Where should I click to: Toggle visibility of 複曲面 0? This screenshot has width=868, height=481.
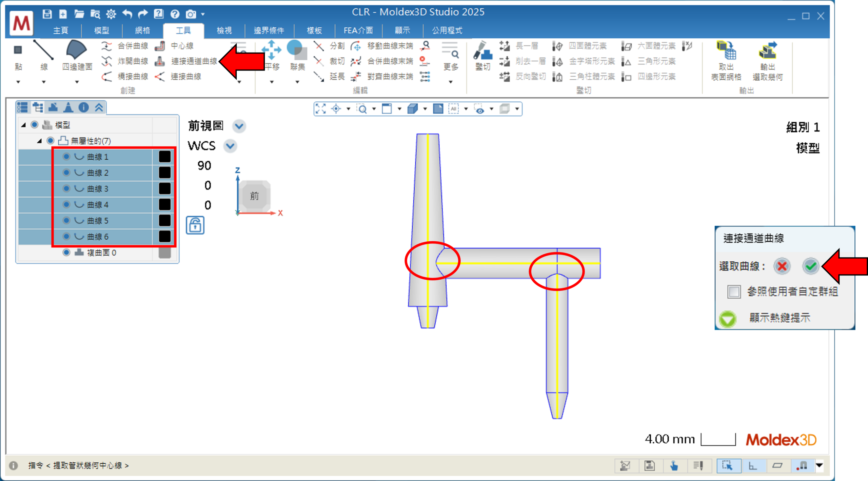66,253
